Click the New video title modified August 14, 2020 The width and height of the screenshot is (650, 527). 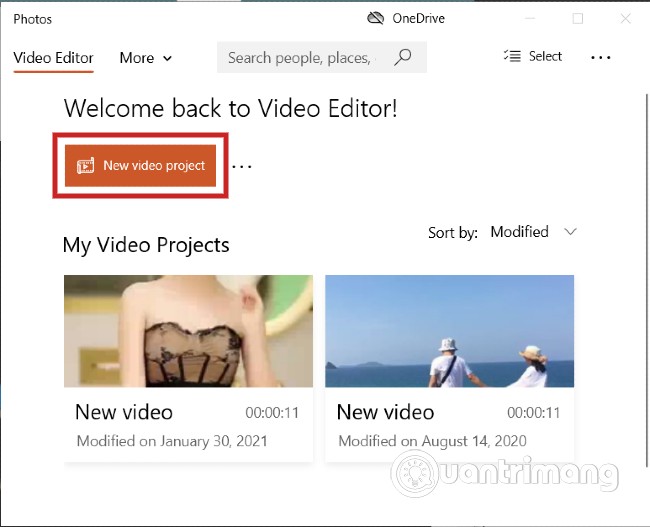pyautogui.click(x=386, y=412)
